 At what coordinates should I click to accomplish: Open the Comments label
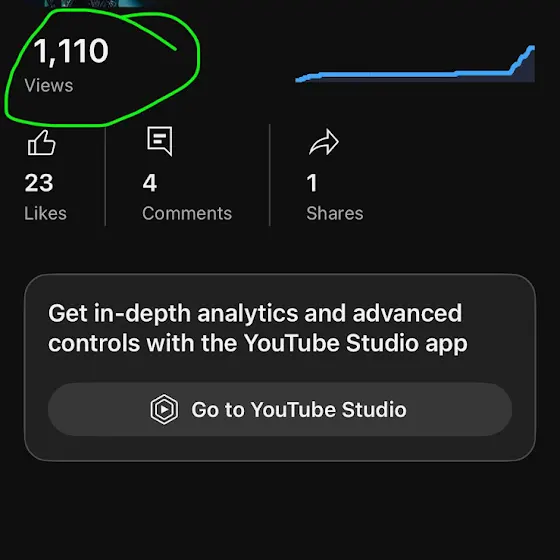[187, 214]
